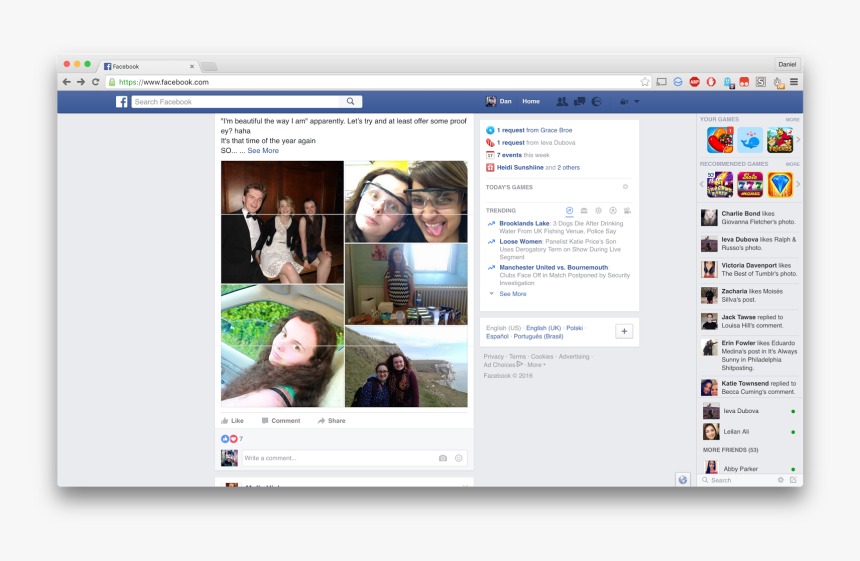Open chat sidebar options gear
This screenshot has height=561, width=860.
point(780,480)
